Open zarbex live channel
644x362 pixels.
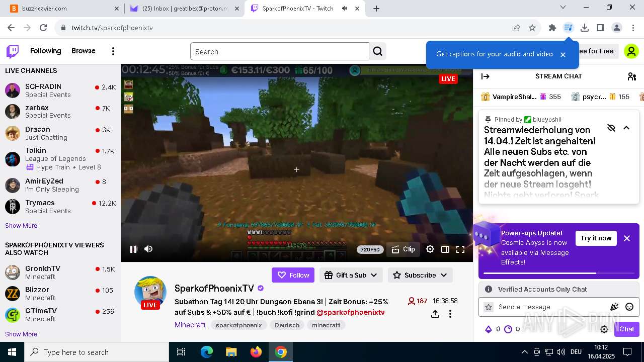click(60, 112)
